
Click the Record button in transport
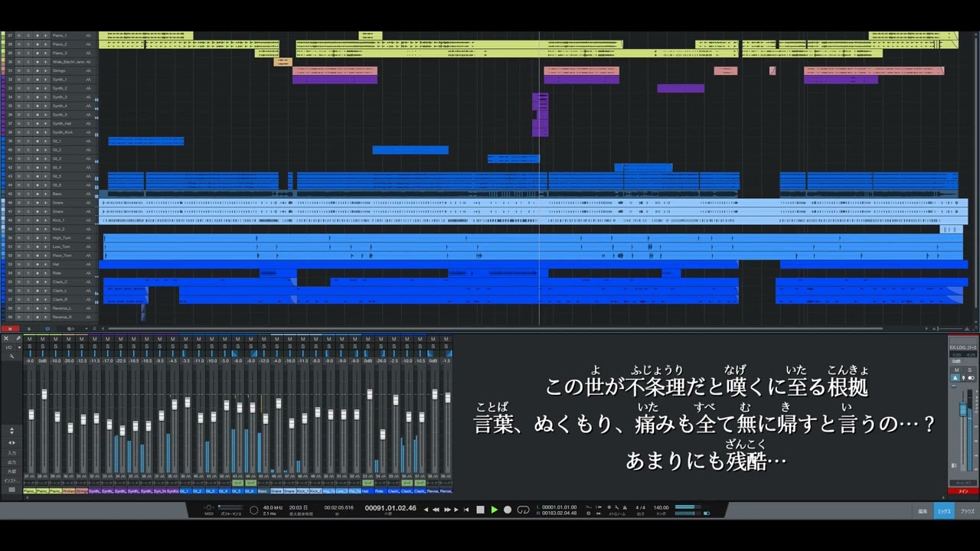507,510
